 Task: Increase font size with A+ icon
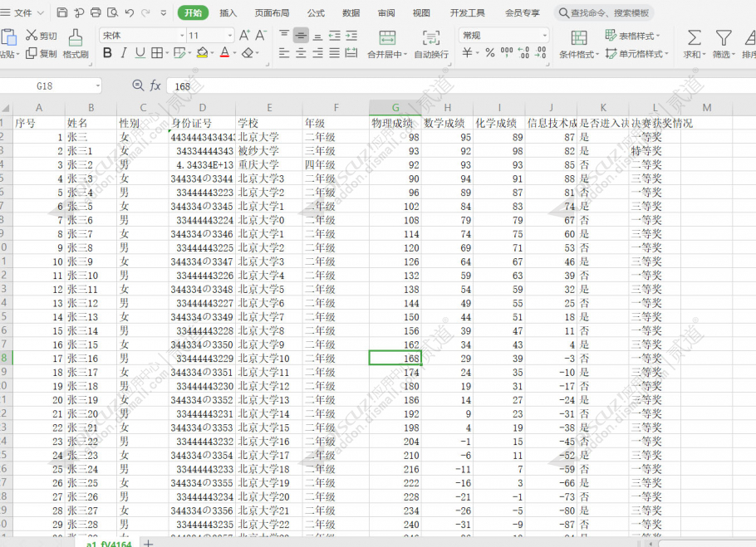[244, 35]
